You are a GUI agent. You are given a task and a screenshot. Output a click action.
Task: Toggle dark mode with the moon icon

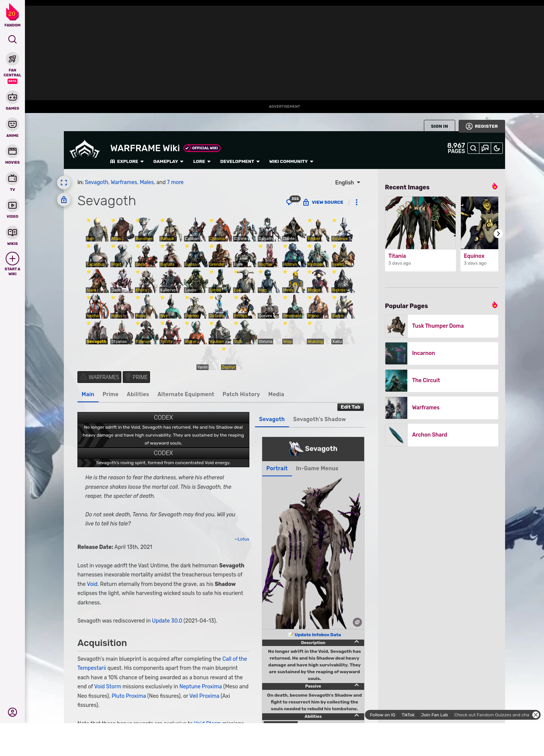(x=497, y=148)
